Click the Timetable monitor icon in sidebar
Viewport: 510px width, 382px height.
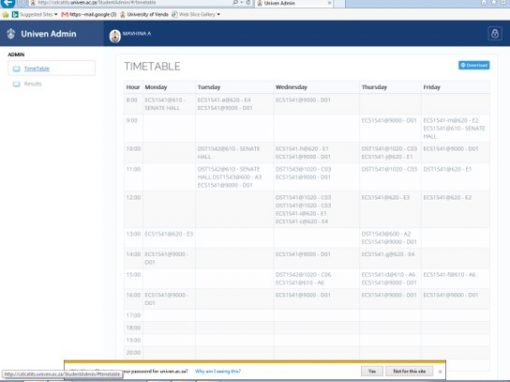pos(16,69)
